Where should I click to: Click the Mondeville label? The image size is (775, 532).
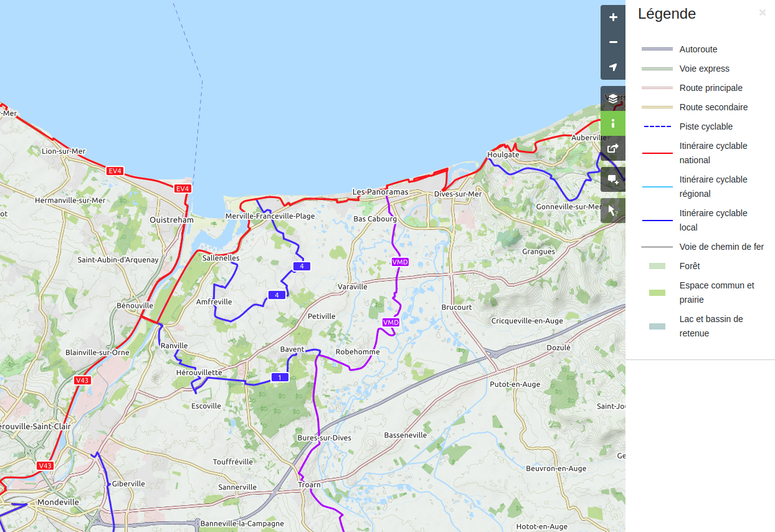58,501
